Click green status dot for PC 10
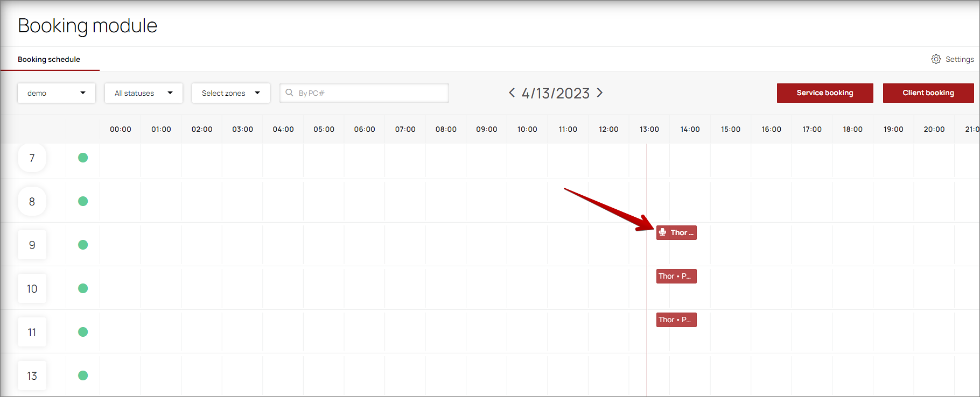Image resolution: width=980 pixels, height=397 pixels. coord(83,288)
